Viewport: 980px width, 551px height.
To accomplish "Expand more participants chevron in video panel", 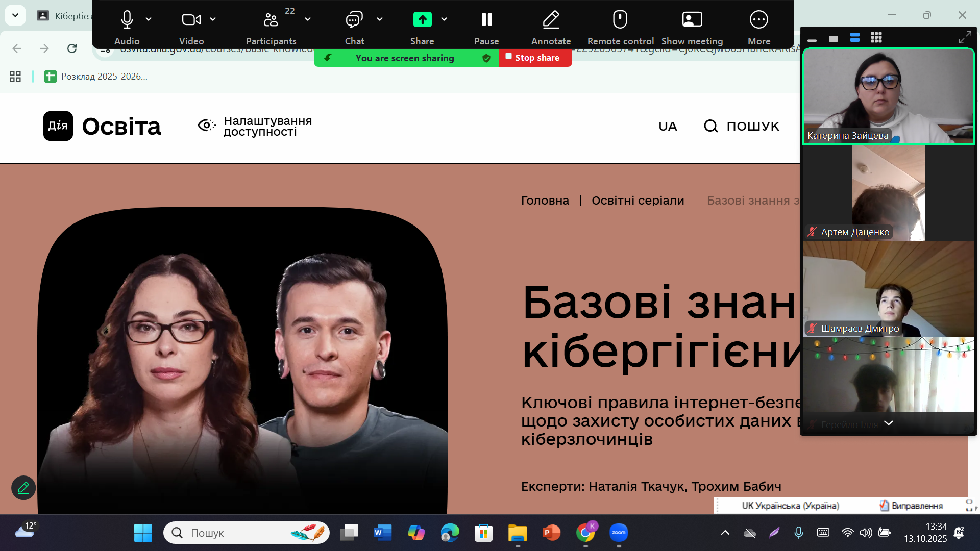I will [x=888, y=423].
